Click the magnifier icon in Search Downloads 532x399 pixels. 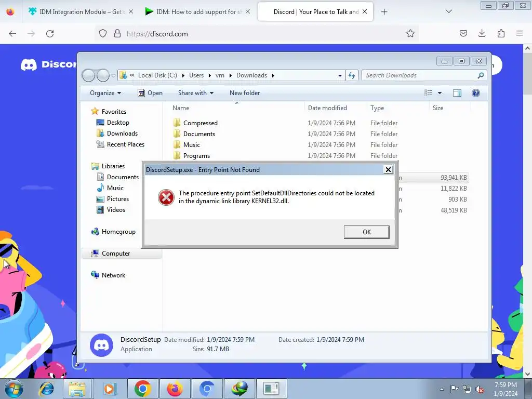pos(481,75)
